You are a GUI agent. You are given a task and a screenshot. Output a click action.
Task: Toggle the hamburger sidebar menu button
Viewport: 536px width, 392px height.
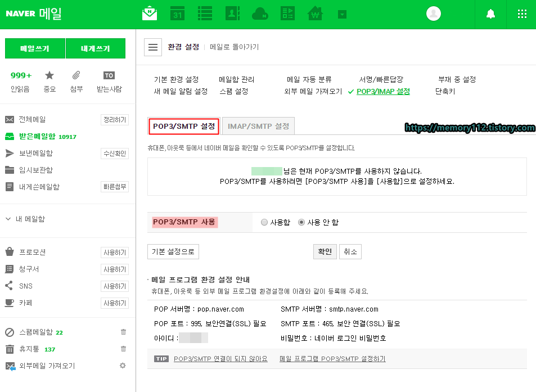pyautogui.click(x=153, y=47)
